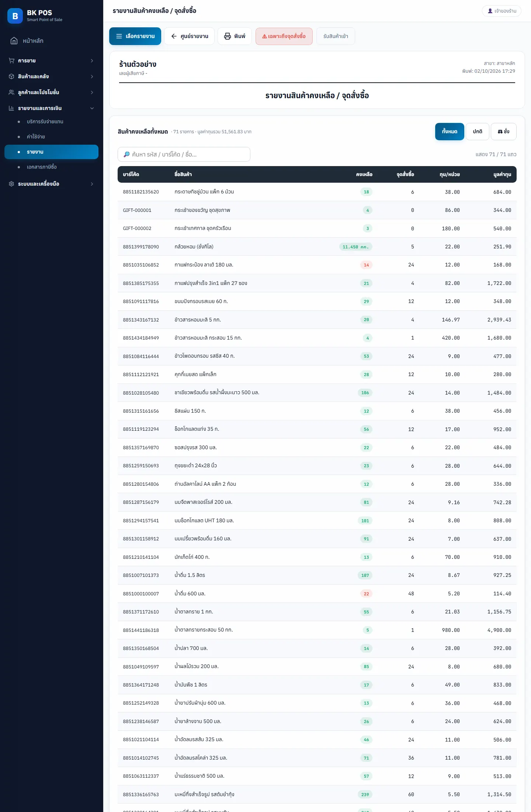Click the scale icon on ชั่ง filter

pos(500,131)
